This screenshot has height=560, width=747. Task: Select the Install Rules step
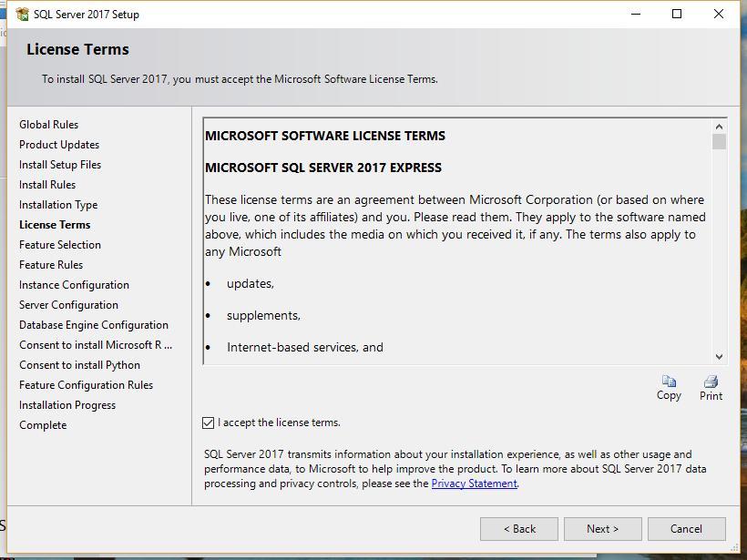coord(47,185)
